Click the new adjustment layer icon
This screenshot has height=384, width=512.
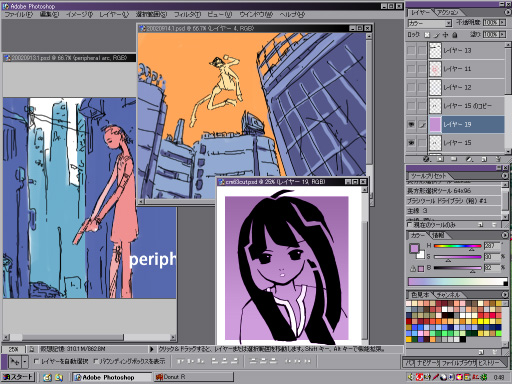click(x=469, y=159)
